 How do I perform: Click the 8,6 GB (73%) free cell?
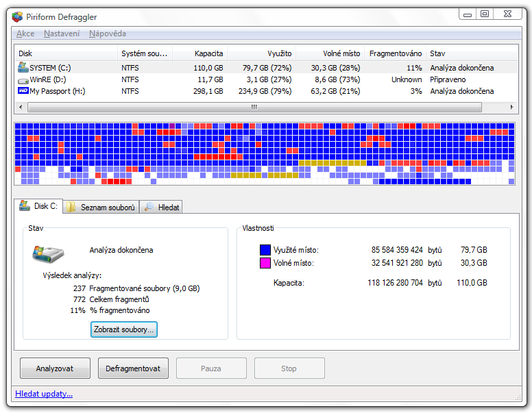point(337,79)
